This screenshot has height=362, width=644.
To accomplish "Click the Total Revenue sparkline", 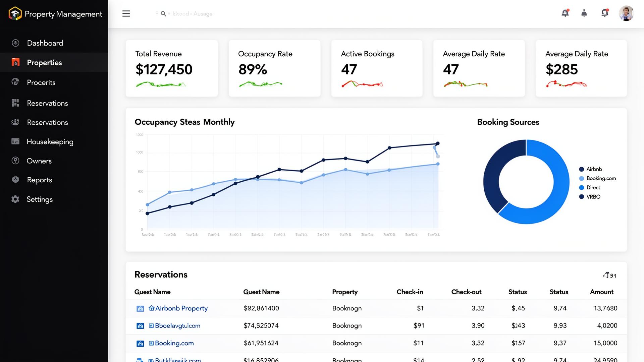I will pos(161,84).
